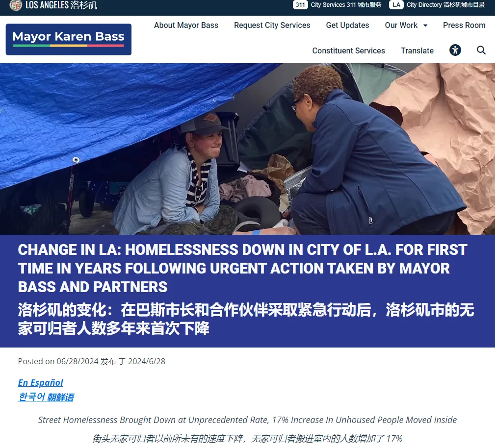Click the search magnifier icon
The image size is (495, 448).
(x=481, y=50)
